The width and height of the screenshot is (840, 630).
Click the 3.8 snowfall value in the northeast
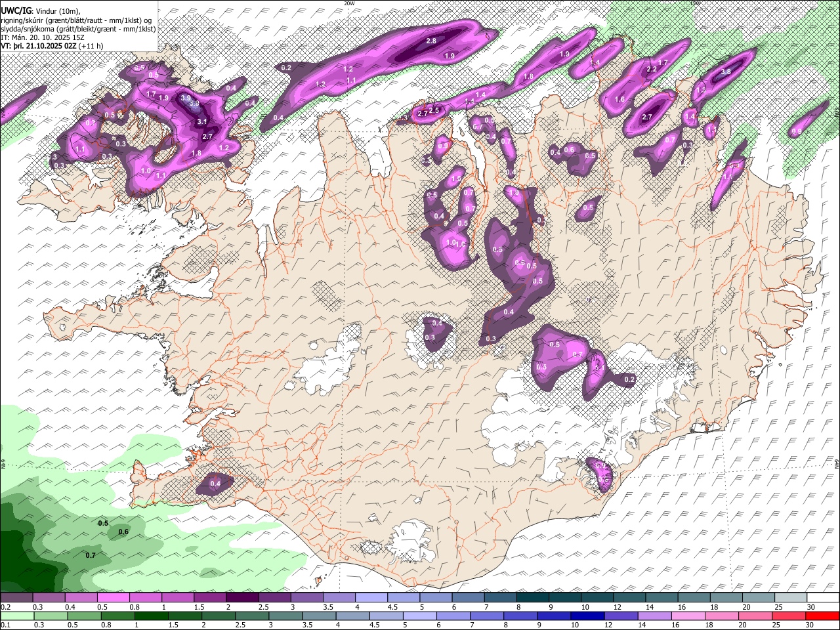point(726,72)
